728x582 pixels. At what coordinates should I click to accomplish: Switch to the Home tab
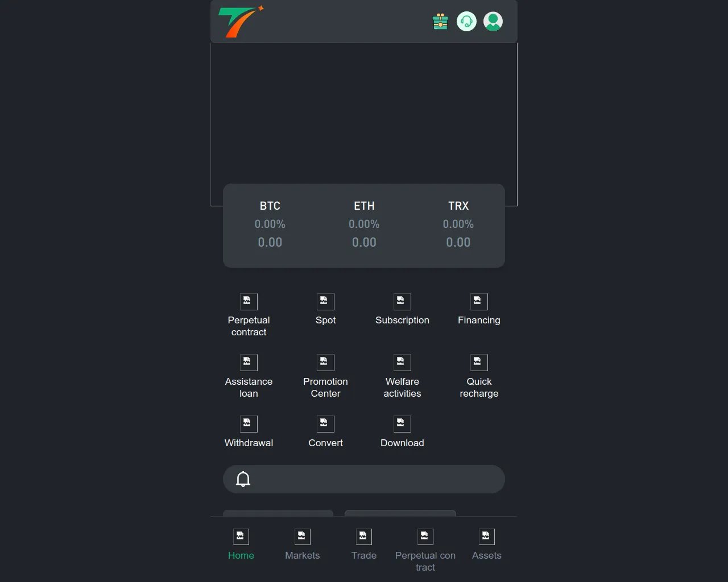[241, 544]
